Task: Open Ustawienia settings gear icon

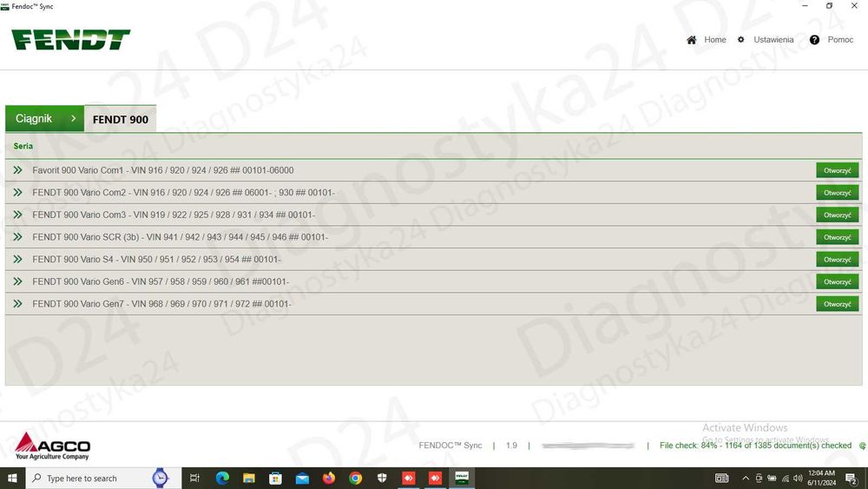Action: tap(740, 40)
